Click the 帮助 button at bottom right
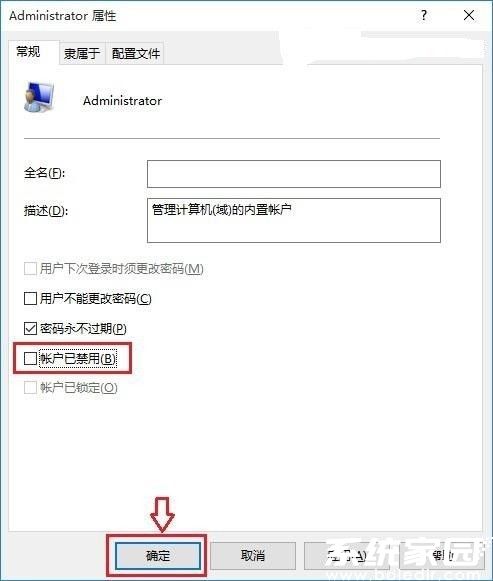This screenshot has height=581, width=493. (x=442, y=556)
